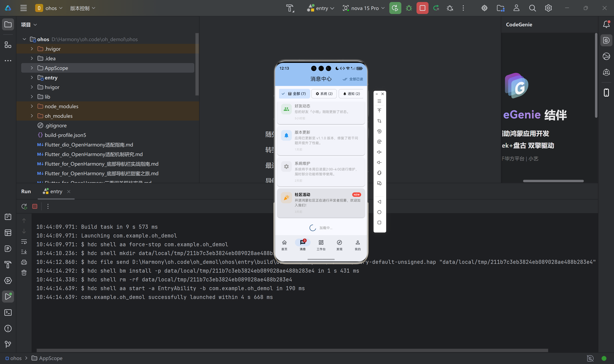
Task: Open the 版本控制 dropdown menu
Action: click(x=83, y=8)
